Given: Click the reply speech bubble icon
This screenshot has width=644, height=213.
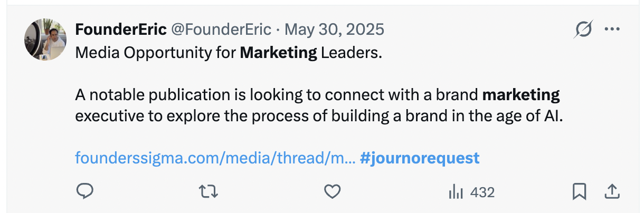Looking at the screenshot, I should [84, 192].
